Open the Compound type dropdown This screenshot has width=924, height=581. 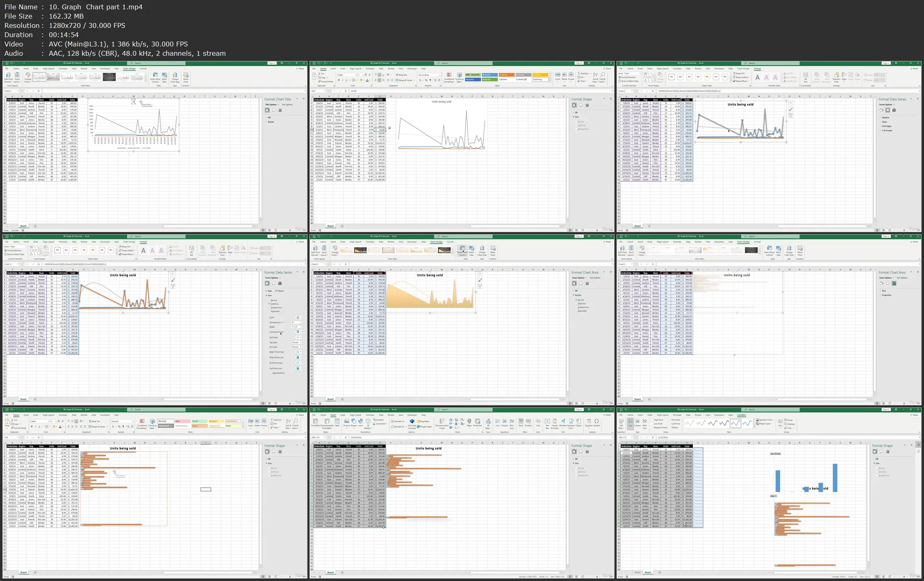point(299,331)
